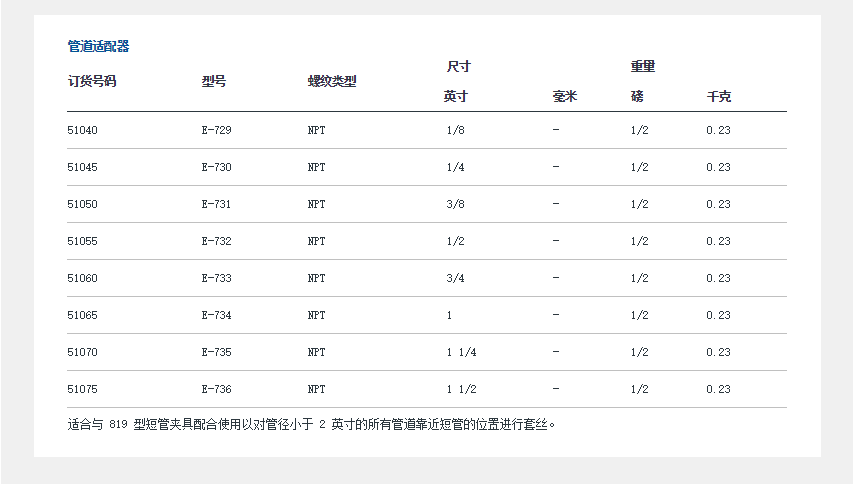
Task: Click NPT thread type in the E-734 row
Action: click(316, 315)
